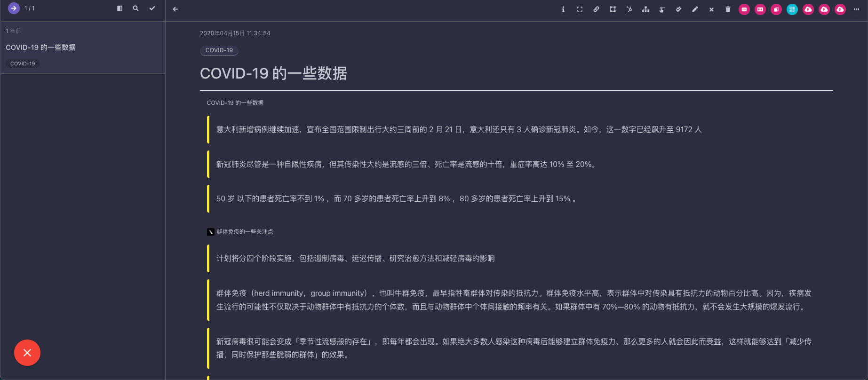The height and width of the screenshot is (380, 868).
Task: Open search with the magnifier icon
Action: (x=135, y=8)
